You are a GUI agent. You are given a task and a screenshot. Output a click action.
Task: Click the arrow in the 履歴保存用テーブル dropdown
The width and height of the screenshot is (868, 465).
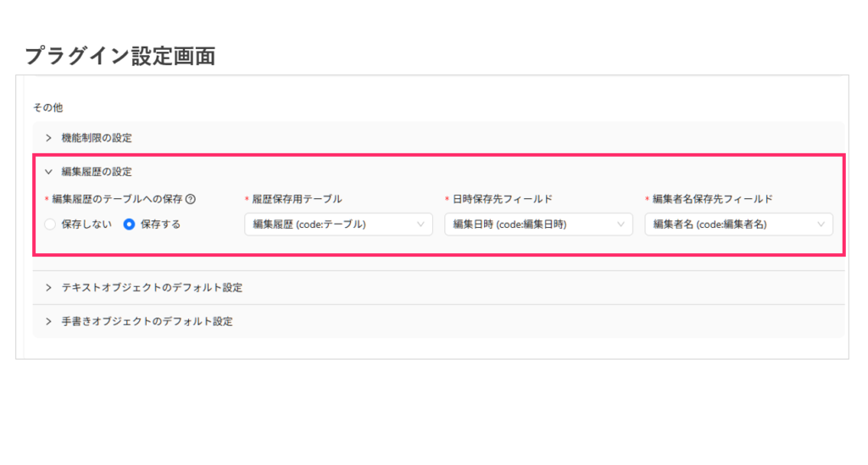(x=420, y=224)
